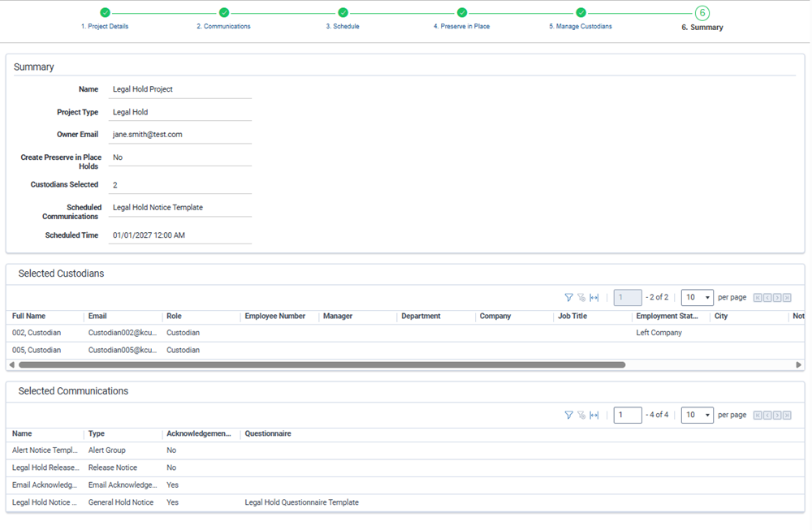Sort custodians by Employee Number column
This screenshot has width=812, height=530.
(x=275, y=317)
